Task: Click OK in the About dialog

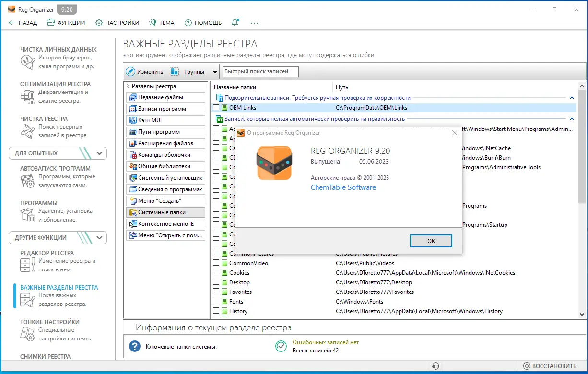Action: pyautogui.click(x=431, y=241)
